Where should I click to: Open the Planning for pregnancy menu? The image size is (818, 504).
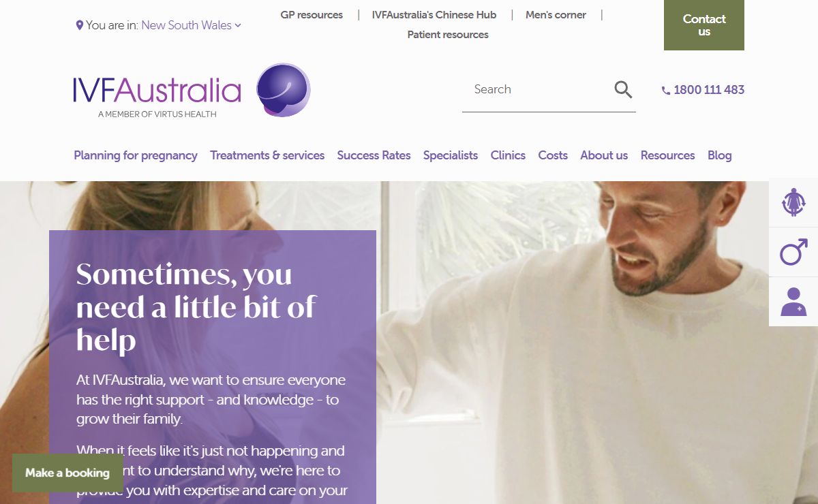[x=136, y=155]
